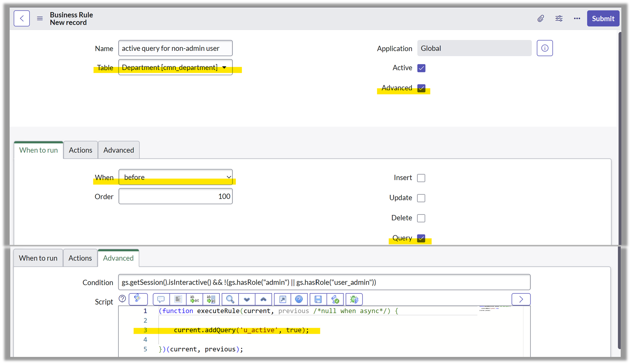Show the application info icon next to Global
The height and width of the screenshot is (364, 631).
point(545,48)
